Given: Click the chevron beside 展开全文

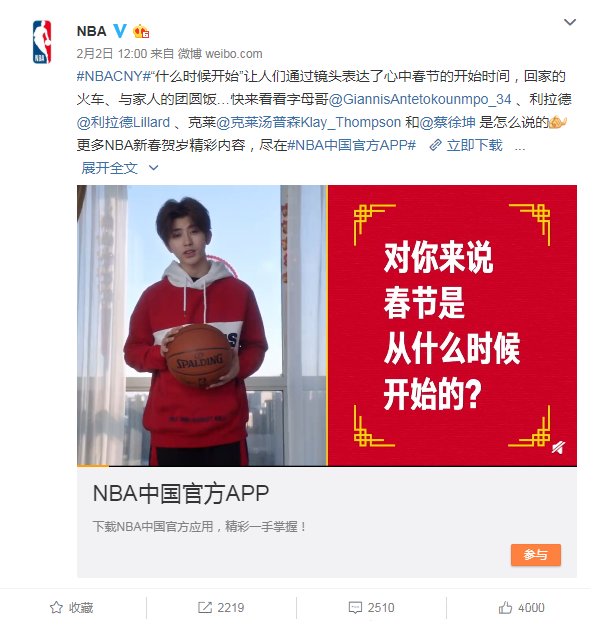Looking at the screenshot, I should click(153, 168).
